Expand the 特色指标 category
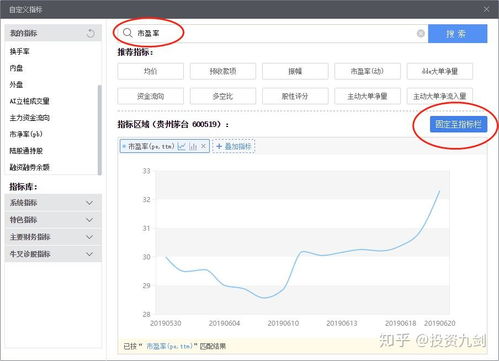The height and width of the screenshot is (361, 499). click(53, 220)
